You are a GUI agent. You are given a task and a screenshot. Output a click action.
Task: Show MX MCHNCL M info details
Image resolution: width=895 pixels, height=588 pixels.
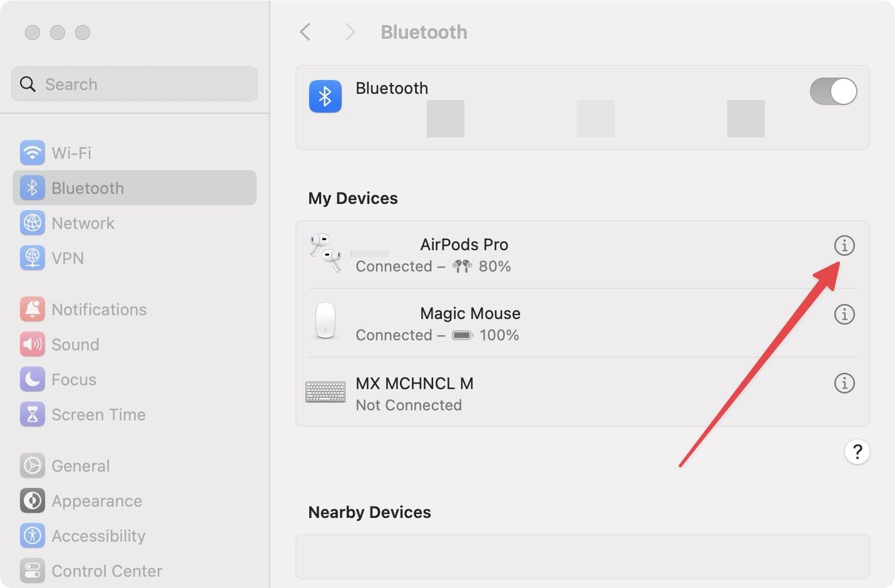[844, 383]
